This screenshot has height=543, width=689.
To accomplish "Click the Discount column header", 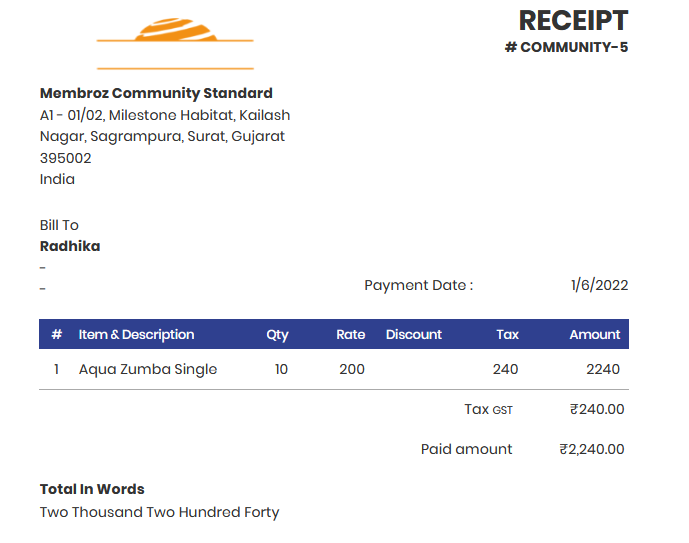I will tap(413, 335).
